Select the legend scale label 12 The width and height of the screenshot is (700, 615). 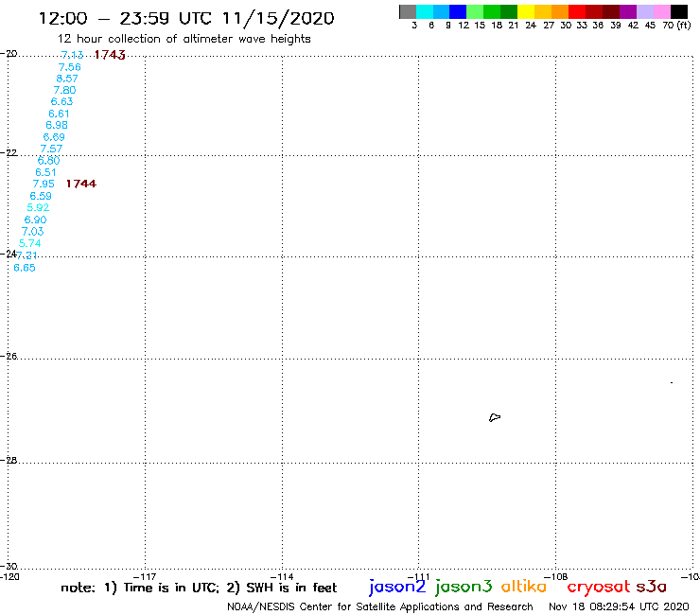coord(464,25)
